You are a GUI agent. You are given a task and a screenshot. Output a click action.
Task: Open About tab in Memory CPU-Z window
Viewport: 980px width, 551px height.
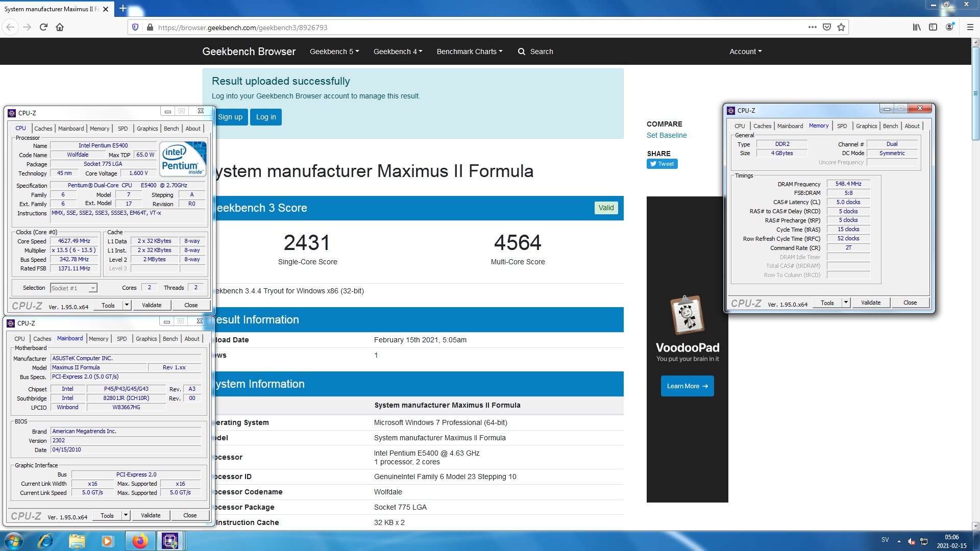coord(912,126)
